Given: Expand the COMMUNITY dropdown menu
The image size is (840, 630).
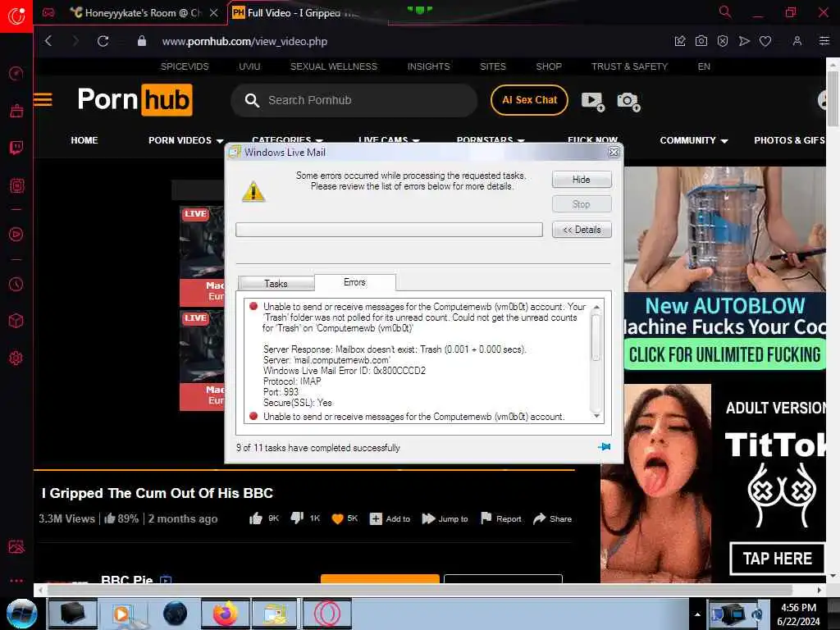Looking at the screenshot, I should click(694, 140).
